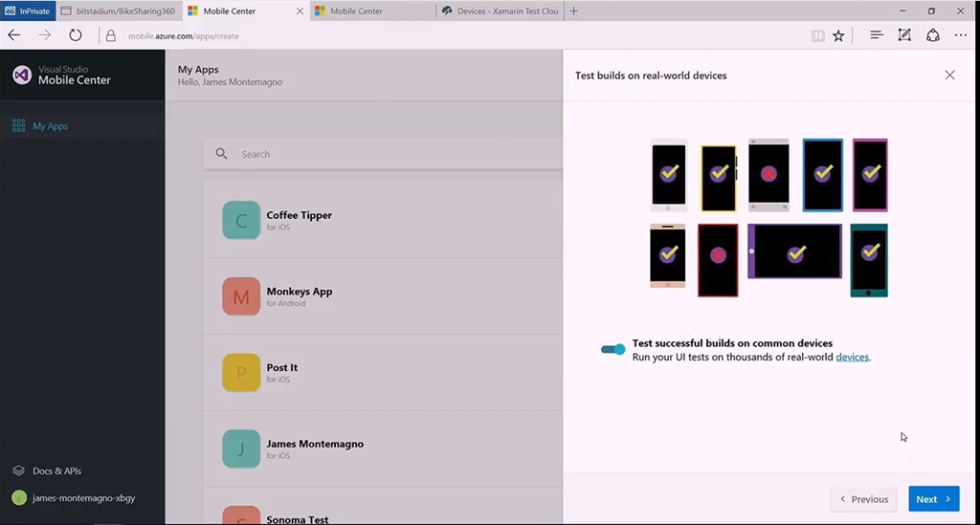
Task: Click the Visual Studio Mobile Center logo
Action: [22, 75]
